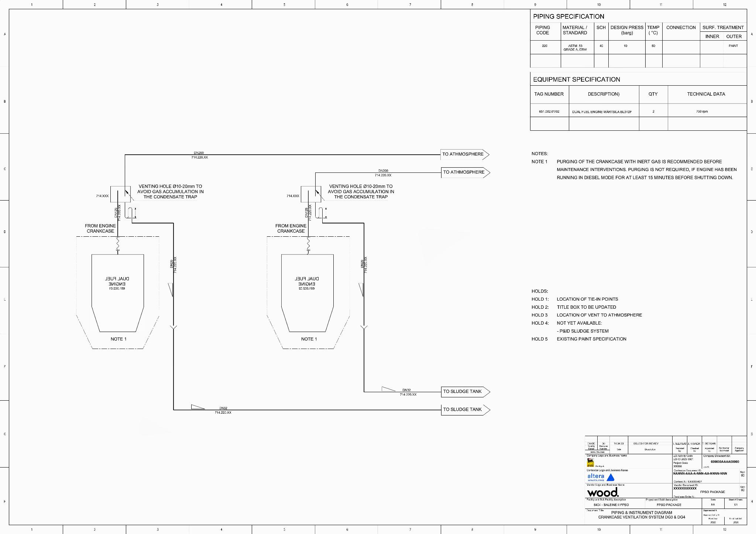The width and height of the screenshot is (756, 534).
Task: Click the TAG NUMBER column header
Action: pyautogui.click(x=549, y=94)
